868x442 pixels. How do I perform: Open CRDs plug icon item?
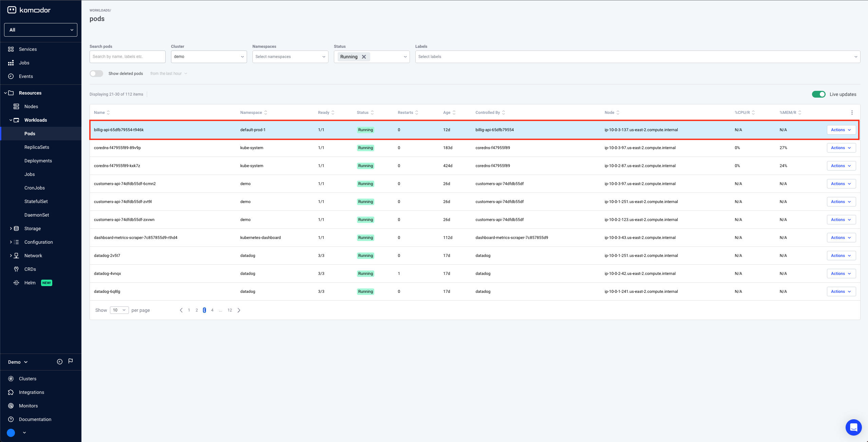click(x=16, y=269)
